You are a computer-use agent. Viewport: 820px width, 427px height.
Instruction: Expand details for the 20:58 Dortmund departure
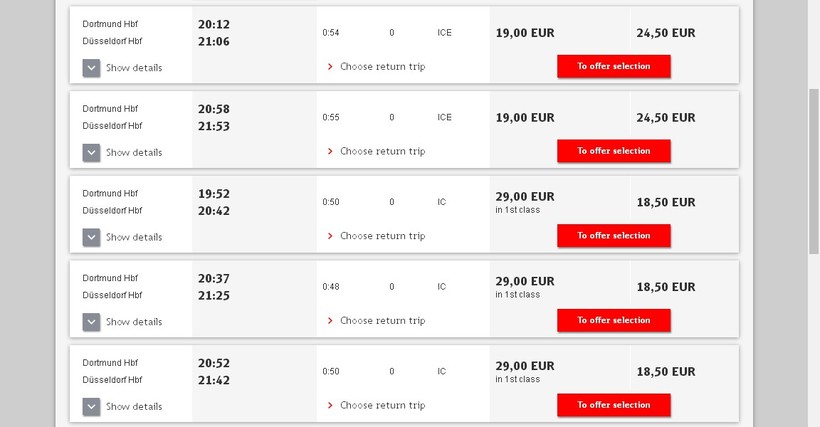(91, 153)
